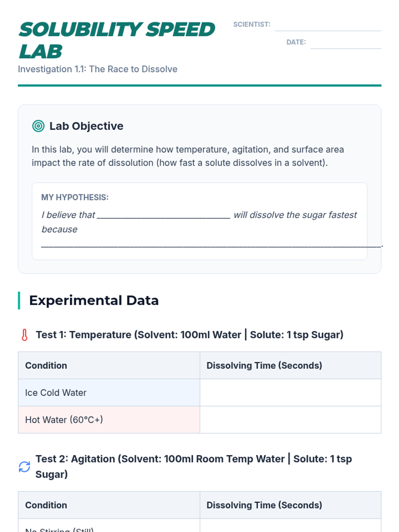
Task: Click the Hot Water (60°C+) condition cell
Action: point(109,420)
